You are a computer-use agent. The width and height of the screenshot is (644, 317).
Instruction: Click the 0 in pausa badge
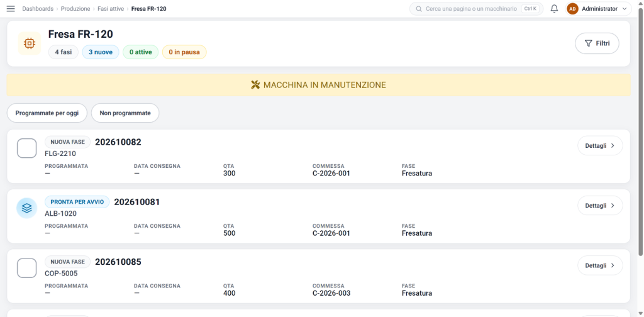184,52
